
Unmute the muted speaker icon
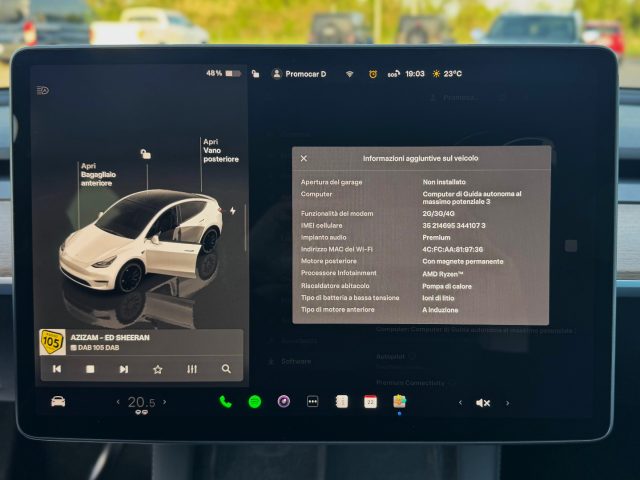tap(483, 403)
